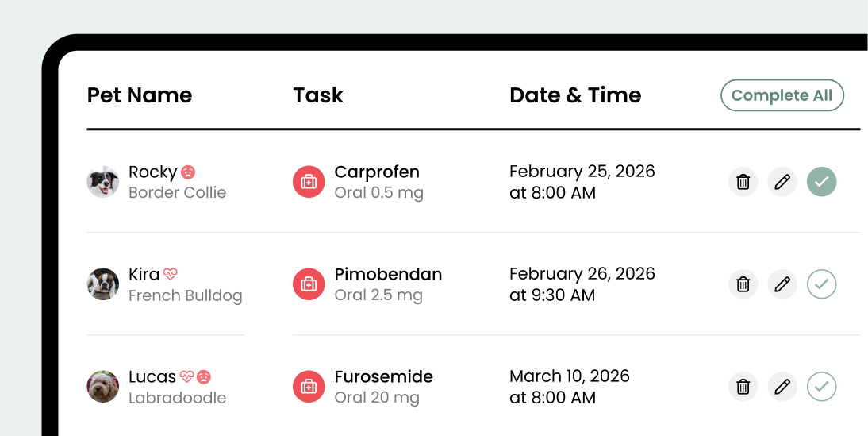Toggle completed checkmark for Rocky's Carprofen task
This screenshot has width=868, height=436.
[x=822, y=182]
